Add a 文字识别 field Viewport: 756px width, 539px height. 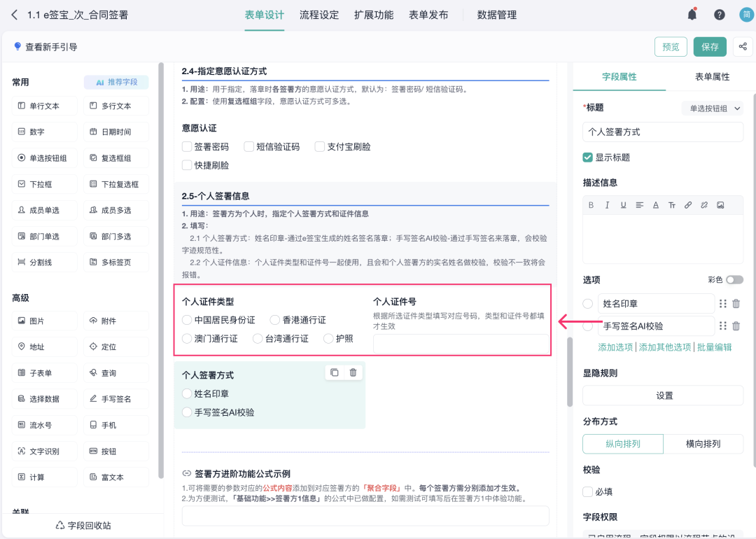pos(44,451)
